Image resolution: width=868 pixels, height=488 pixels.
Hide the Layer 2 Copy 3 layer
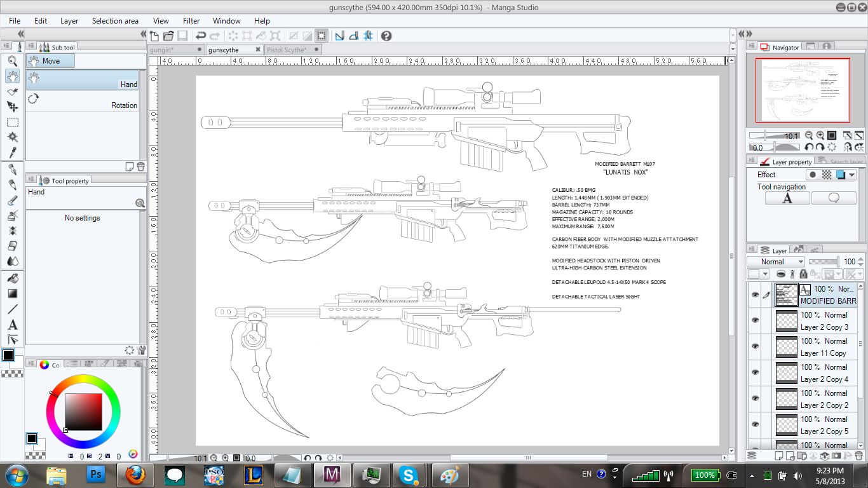(x=755, y=321)
